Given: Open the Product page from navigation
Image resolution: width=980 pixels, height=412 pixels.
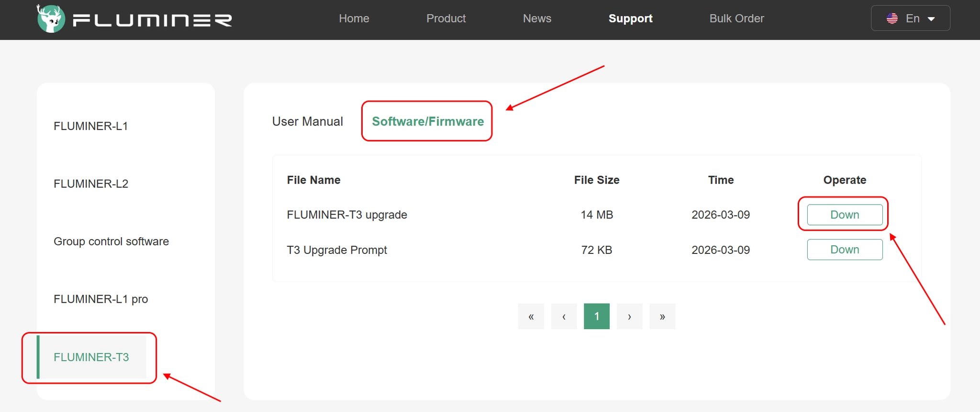Looking at the screenshot, I should coord(446,19).
